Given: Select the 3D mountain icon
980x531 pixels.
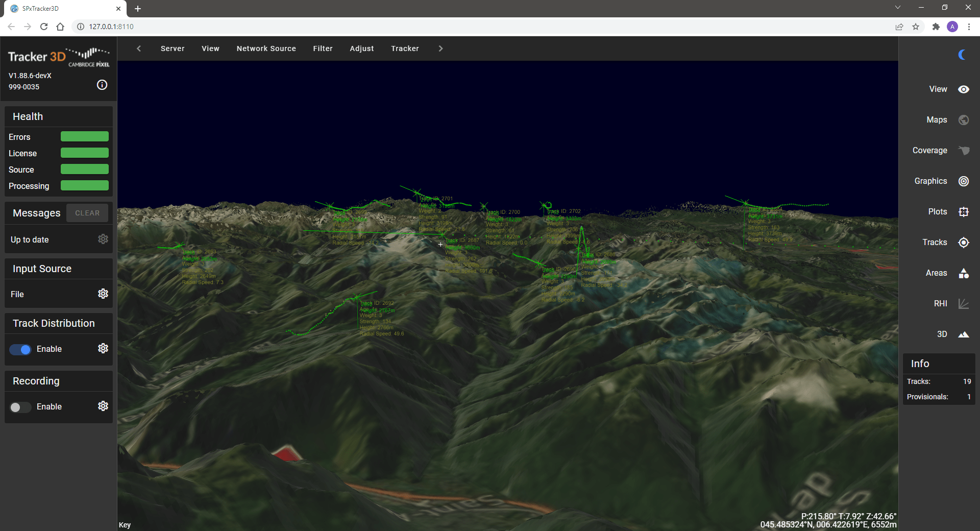Looking at the screenshot, I should point(963,334).
